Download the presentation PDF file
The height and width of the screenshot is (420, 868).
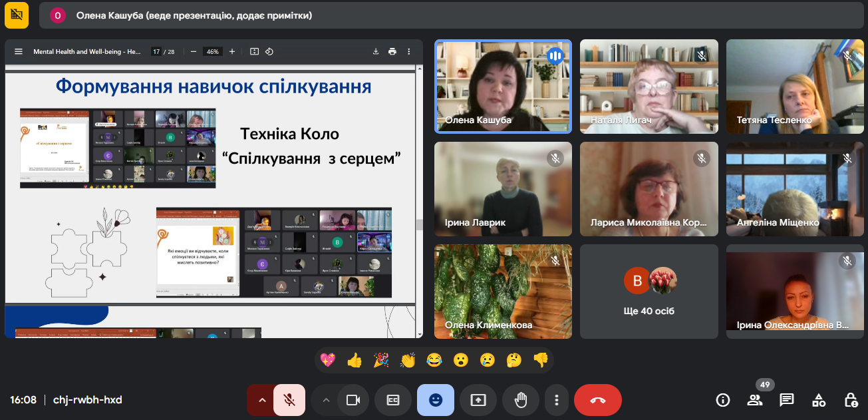[x=376, y=52]
